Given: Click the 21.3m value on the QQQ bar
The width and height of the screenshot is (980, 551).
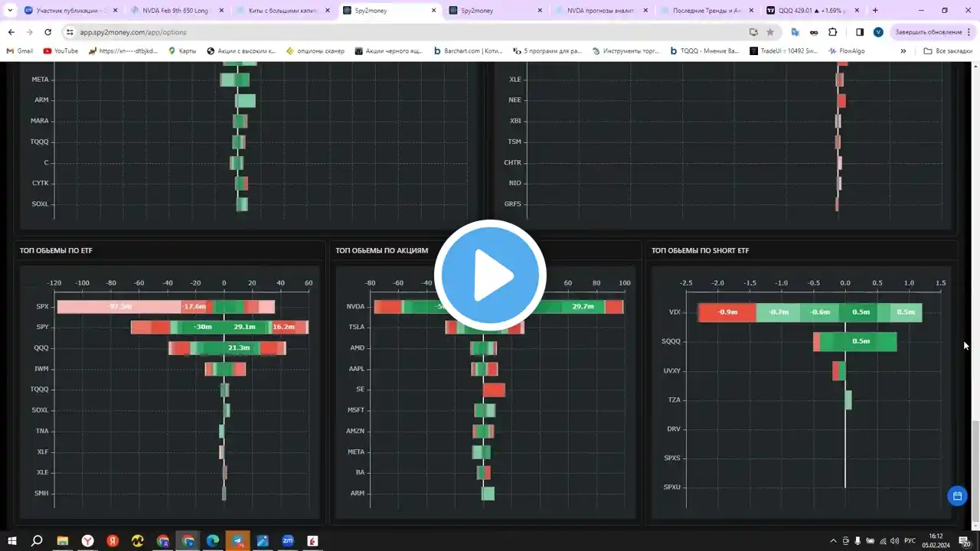Looking at the screenshot, I should 239,348.
